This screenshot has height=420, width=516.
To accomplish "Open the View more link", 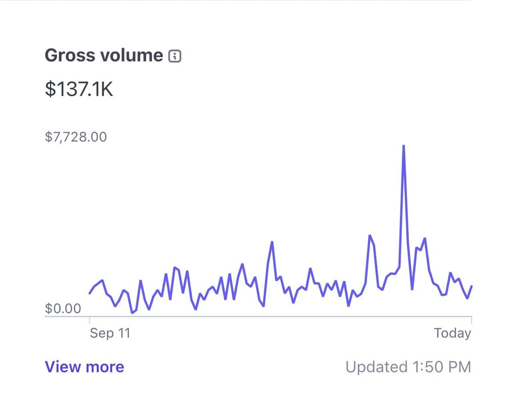I will tap(84, 367).
